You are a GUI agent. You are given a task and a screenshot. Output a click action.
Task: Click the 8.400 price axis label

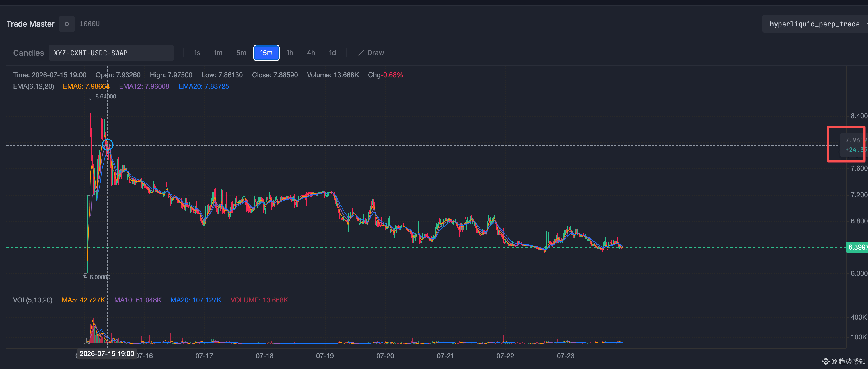(859, 116)
